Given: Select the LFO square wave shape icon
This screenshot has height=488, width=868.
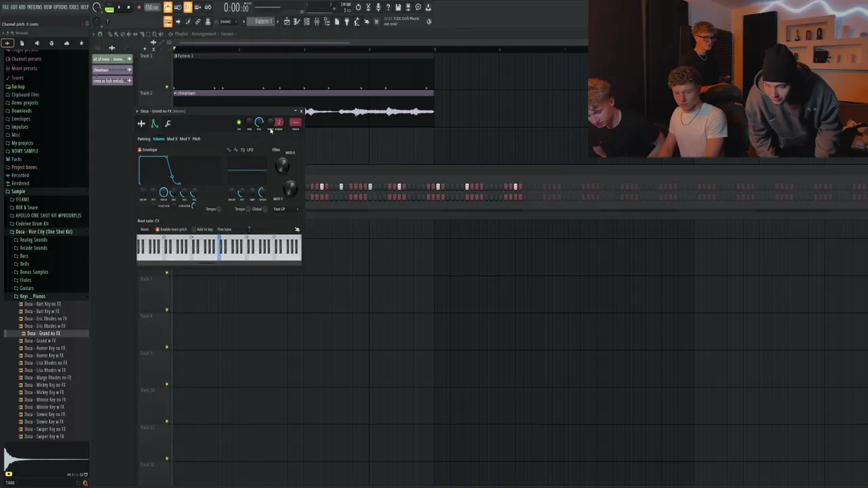Looking at the screenshot, I should (x=243, y=150).
